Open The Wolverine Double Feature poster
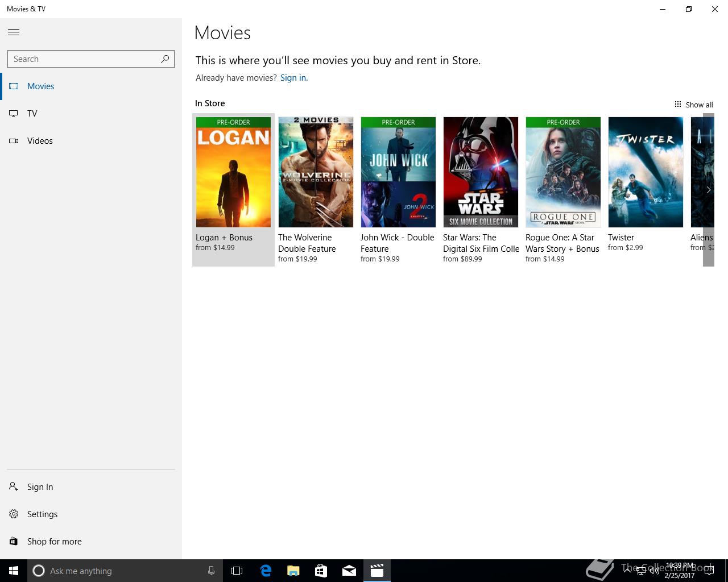Image resolution: width=728 pixels, height=582 pixels. 316,172
